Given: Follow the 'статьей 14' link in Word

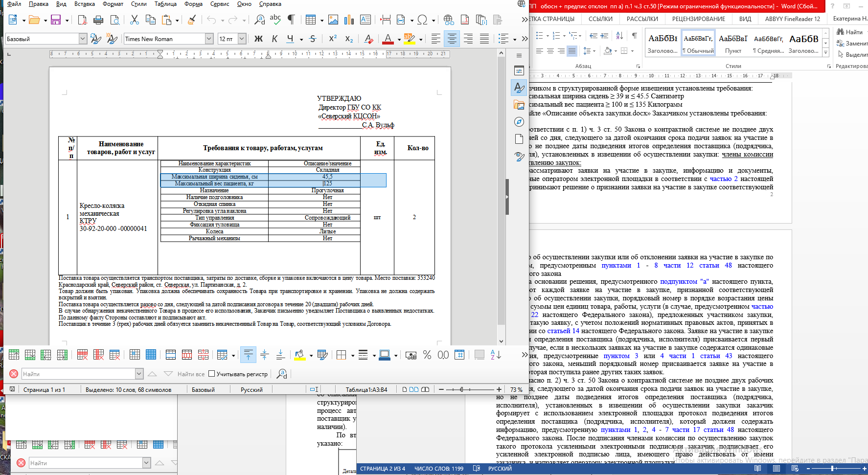Looking at the screenshot, I should tap(563, 331).
